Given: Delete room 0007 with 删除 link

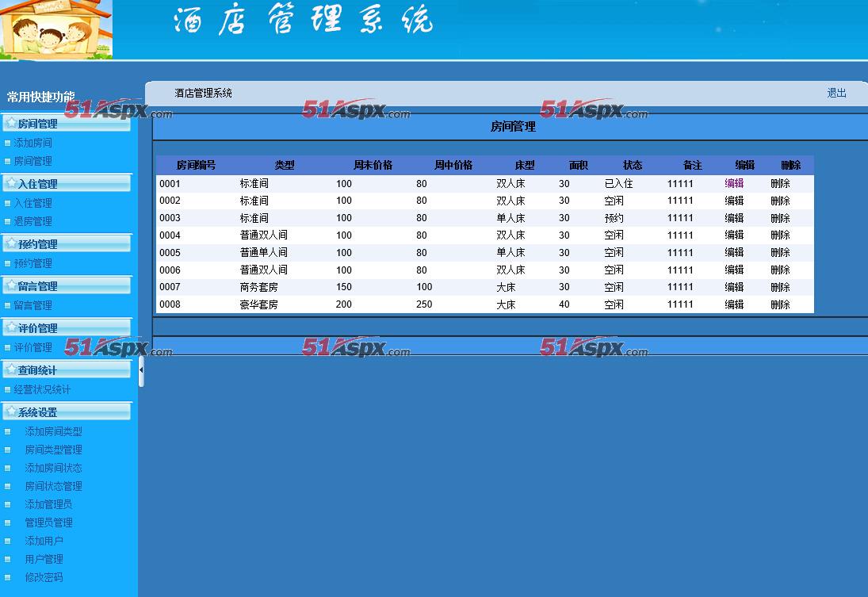Looking at the screenshot, I should [x=780, y=287].
